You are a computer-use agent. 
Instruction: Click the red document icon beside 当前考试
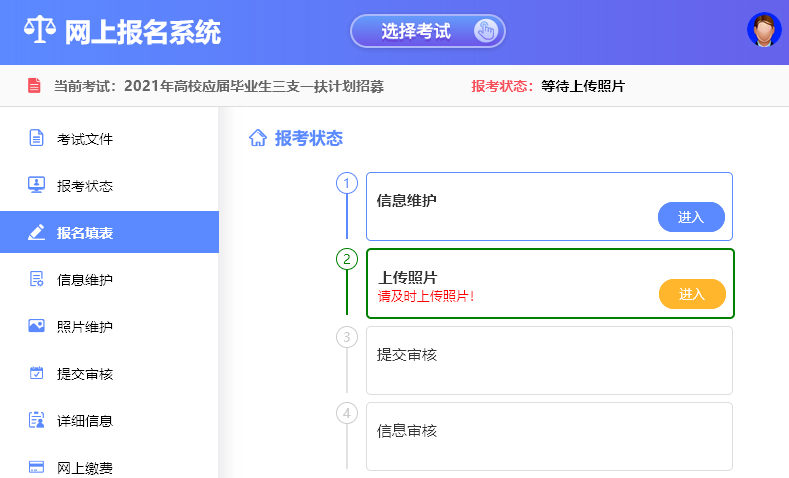[x=34, y=86]
